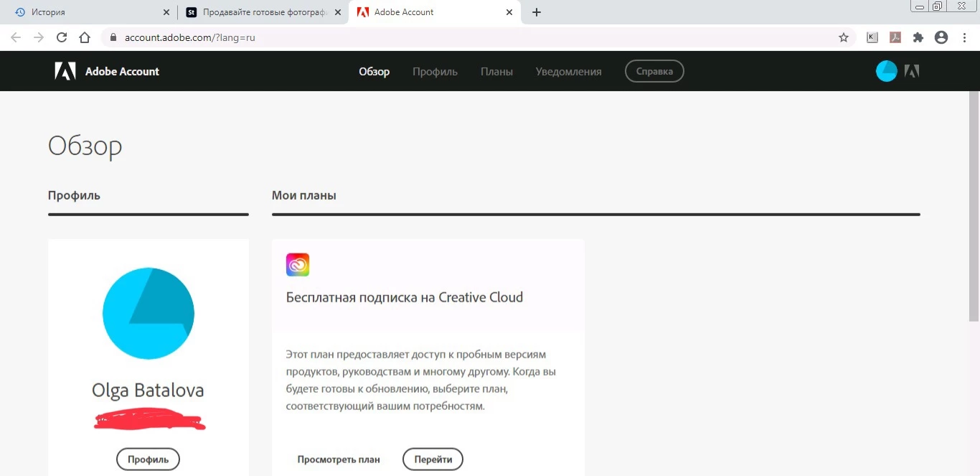Open the Chrome user profile icon
Screen dimensions: 980x476
pyautogui.click(x=941, y=37)
